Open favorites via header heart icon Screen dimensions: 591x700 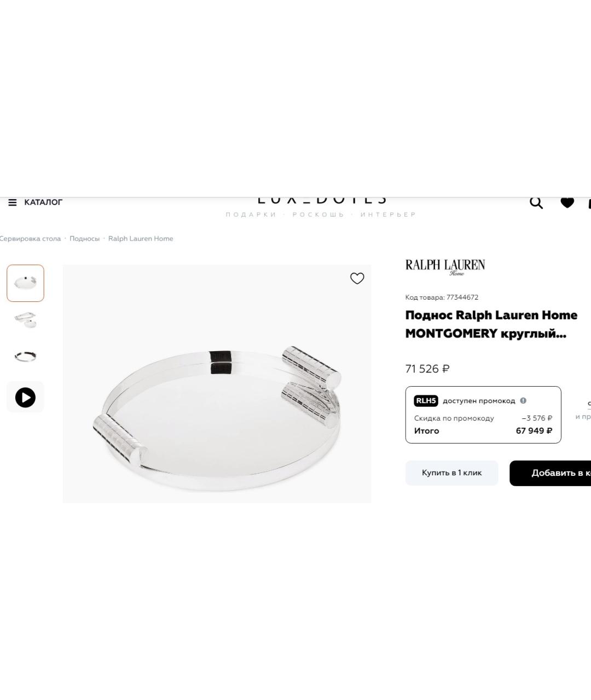pos(567,202)
